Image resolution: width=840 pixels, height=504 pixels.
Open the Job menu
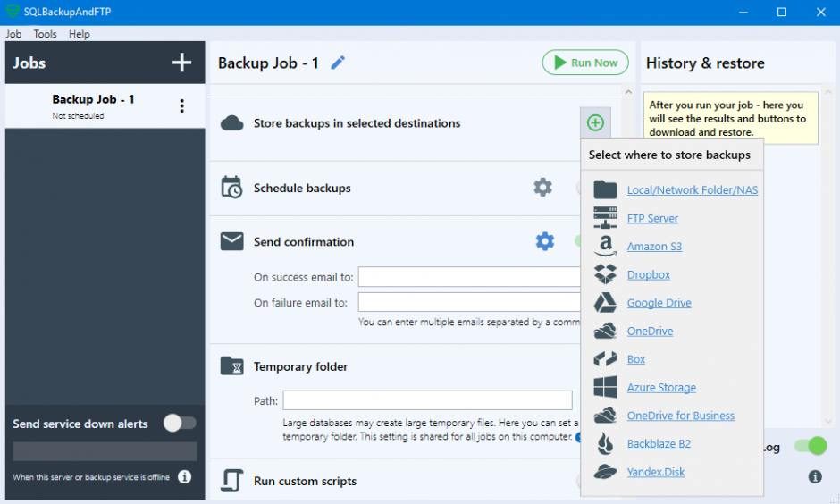point(13,34)
